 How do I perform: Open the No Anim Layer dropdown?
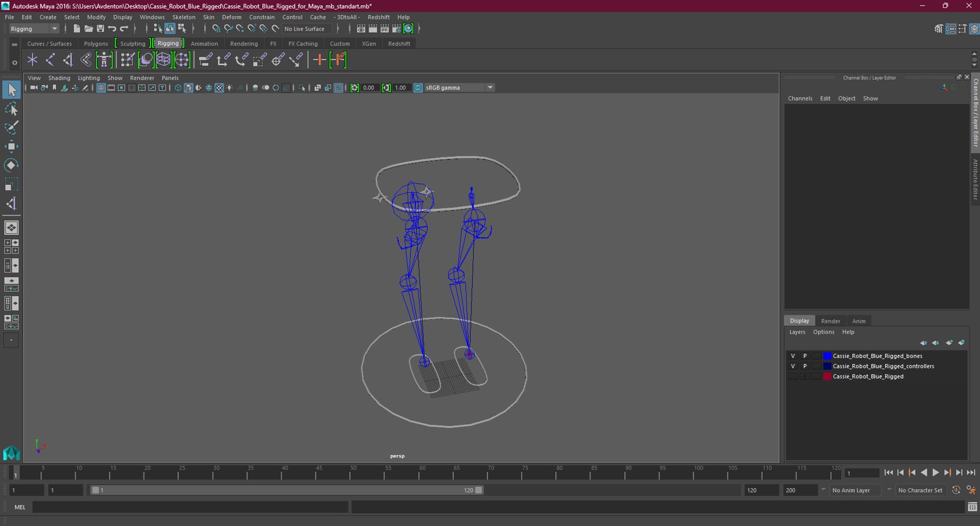coord(855,490)
